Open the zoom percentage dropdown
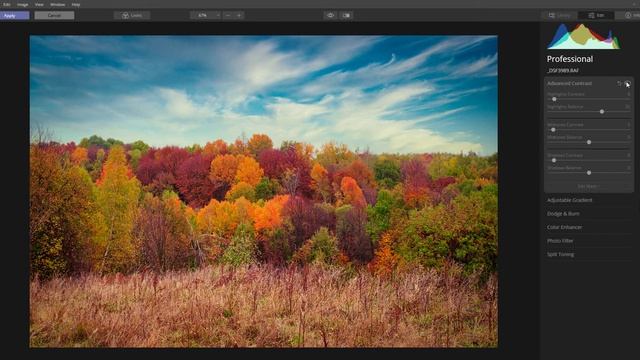The width and height of the screenshot is (640, 360). [205, 16]
